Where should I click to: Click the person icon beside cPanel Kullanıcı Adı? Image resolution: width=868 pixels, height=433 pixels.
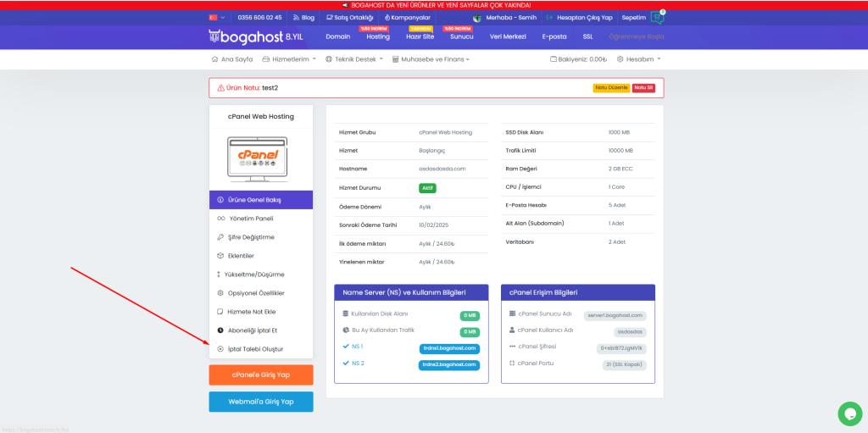coord(512,330)
